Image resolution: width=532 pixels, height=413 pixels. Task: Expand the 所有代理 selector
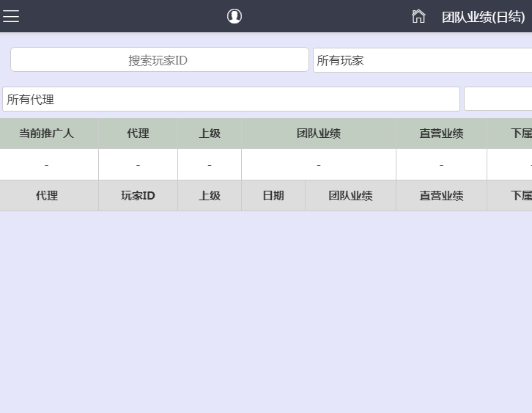(231, 99)
